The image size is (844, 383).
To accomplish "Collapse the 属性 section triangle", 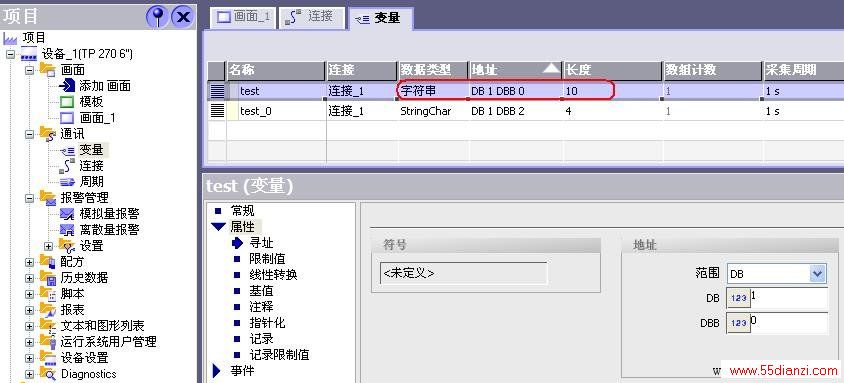I will (x=219, y=227).
